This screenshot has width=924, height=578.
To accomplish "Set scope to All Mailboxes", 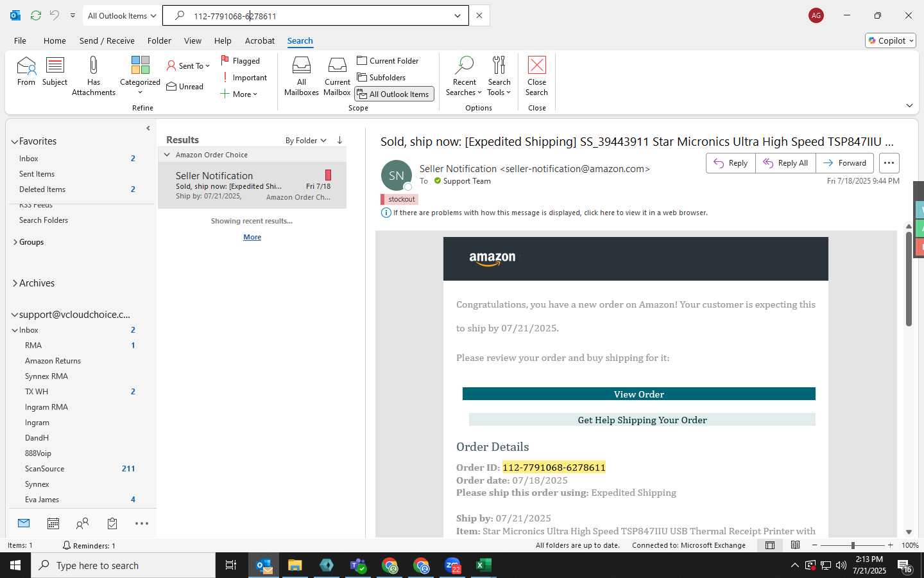I will click(x=301, y=76).
